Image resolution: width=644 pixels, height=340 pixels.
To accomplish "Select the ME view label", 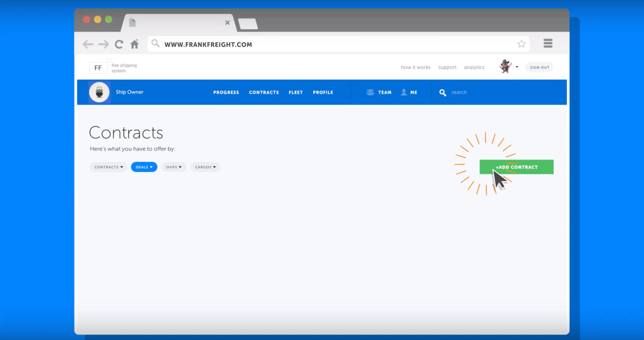I will click(414, 92).
